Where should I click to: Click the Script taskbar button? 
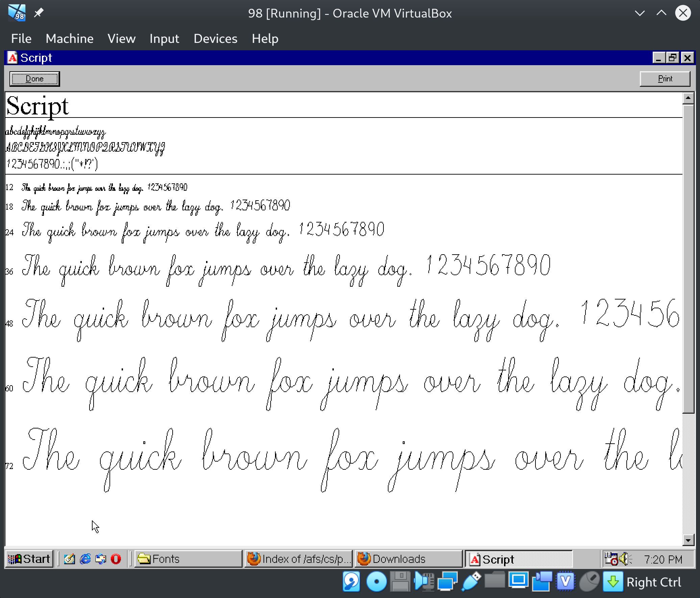click(519, 559)
